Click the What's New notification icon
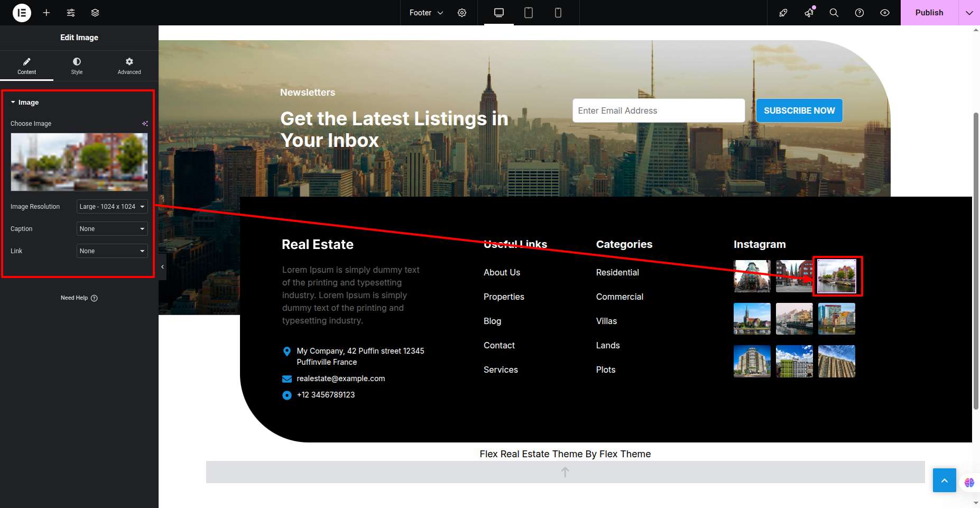The height and width of the screenshot is (508, 980). pyautogui.click(x=809, y=13)
